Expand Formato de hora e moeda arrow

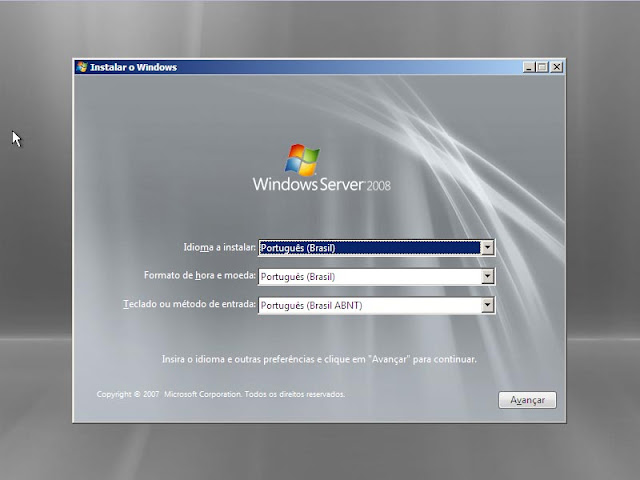487,277
